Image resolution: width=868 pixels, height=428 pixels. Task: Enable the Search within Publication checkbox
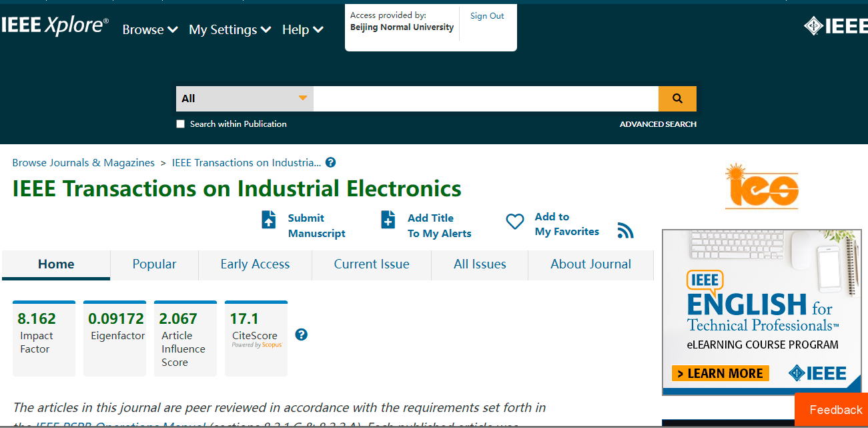tap(180, 124)
